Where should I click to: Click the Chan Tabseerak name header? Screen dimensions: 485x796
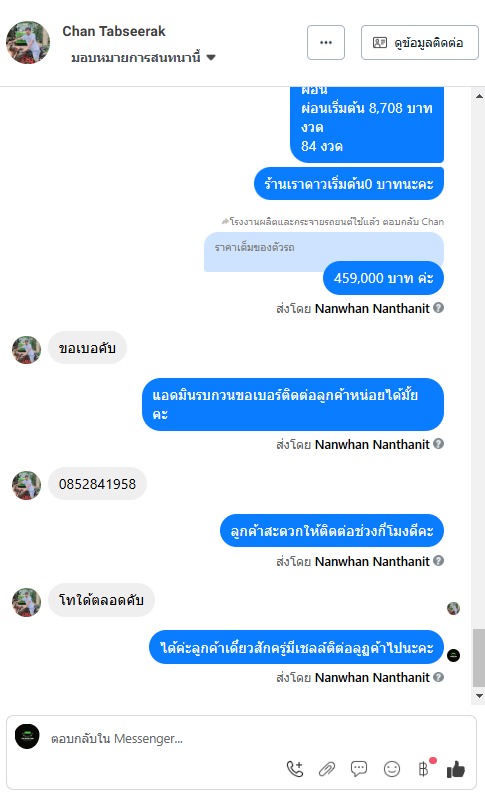(114, 31)
